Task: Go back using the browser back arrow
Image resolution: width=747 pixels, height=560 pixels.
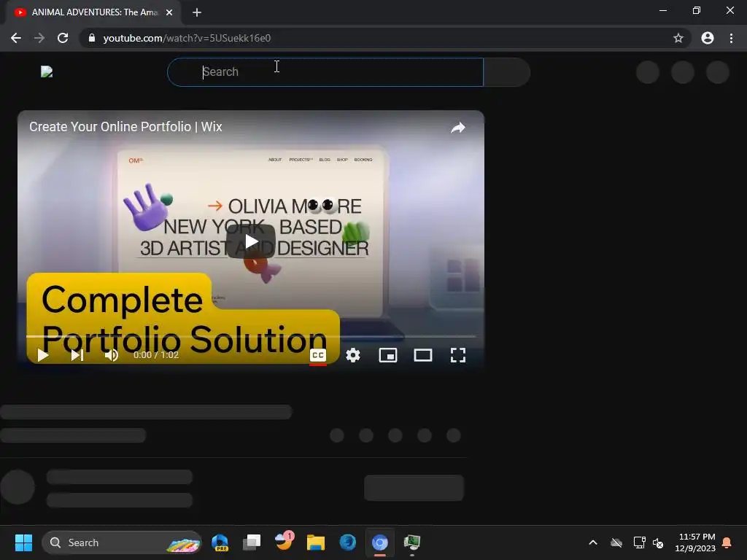Action: coord(16,38)
